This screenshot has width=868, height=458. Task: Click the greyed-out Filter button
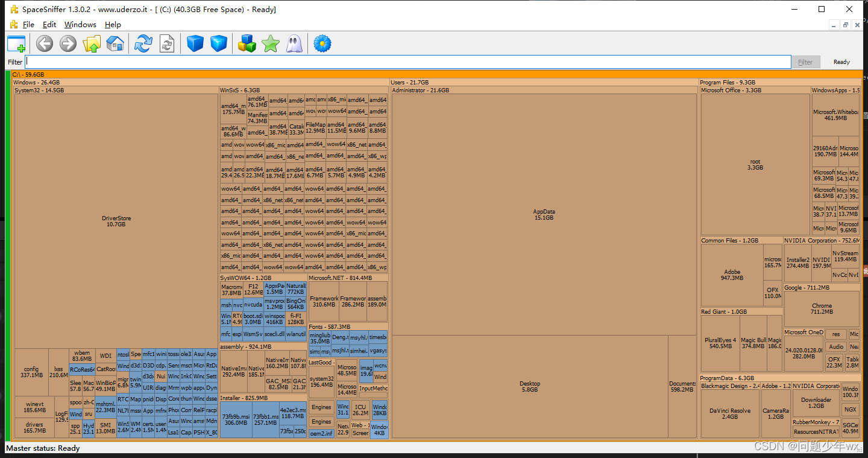click(805, 62)
